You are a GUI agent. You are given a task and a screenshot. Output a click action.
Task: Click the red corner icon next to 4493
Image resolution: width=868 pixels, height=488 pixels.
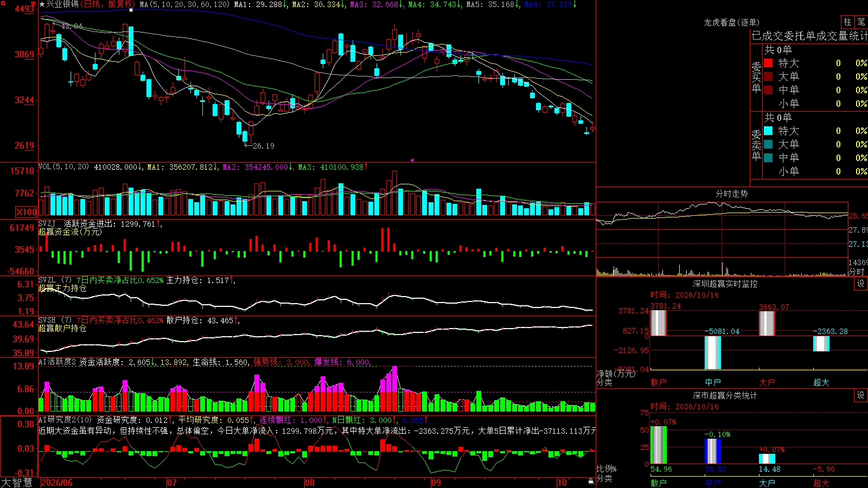click(34, 5)
